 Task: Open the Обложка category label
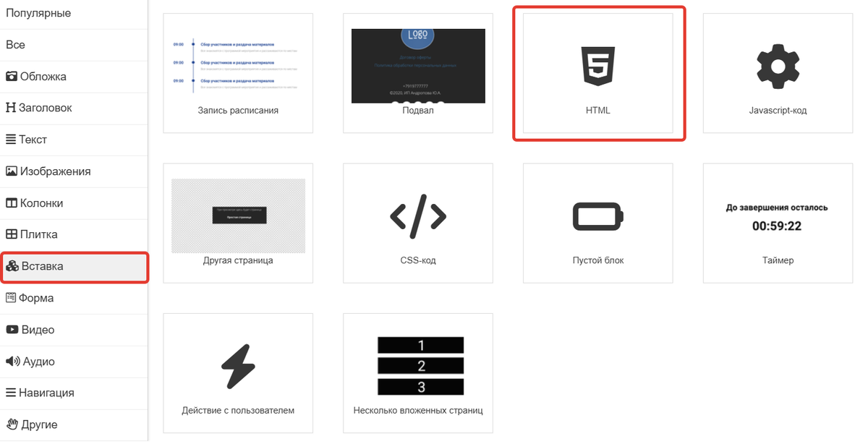tap(43, 76)
